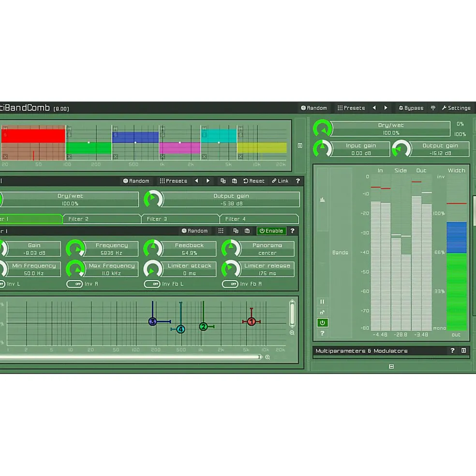Click the meter pop-out window icon

click(x=322, y=312)
